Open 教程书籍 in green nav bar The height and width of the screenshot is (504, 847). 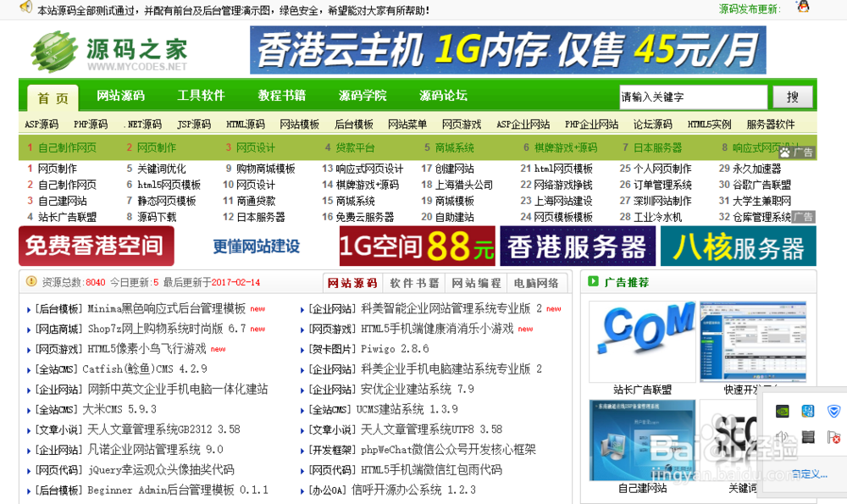pos(282,96)
